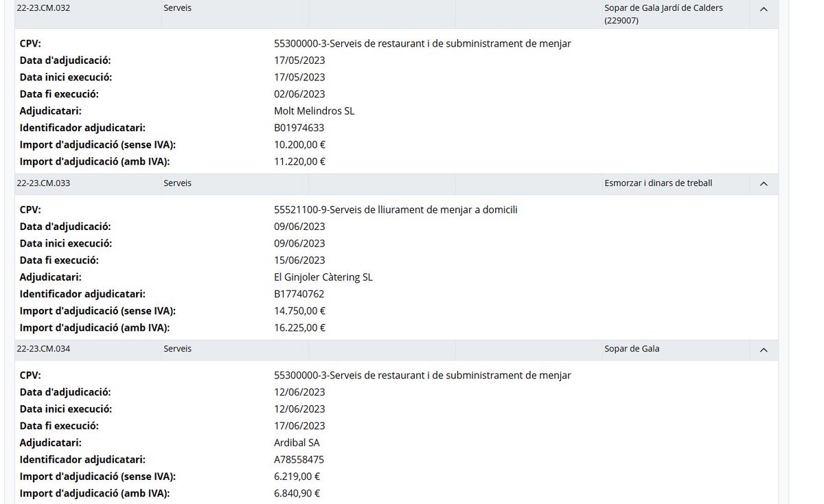Click the 22-23.CM.034 title Sopar de Gala

point(632,349)
